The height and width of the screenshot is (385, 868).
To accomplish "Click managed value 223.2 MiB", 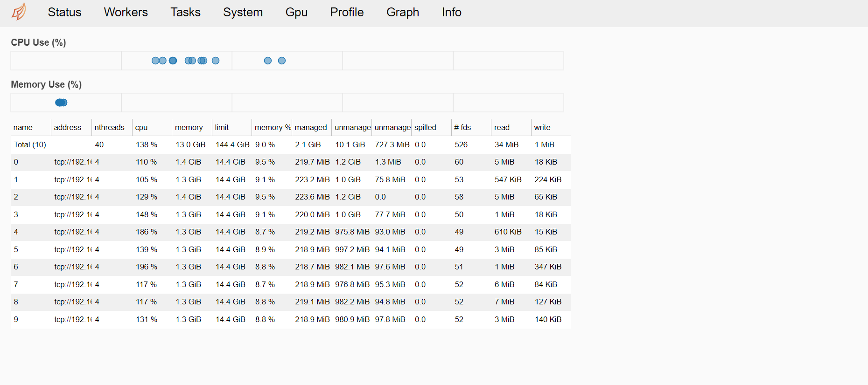I will click(312, 179).
